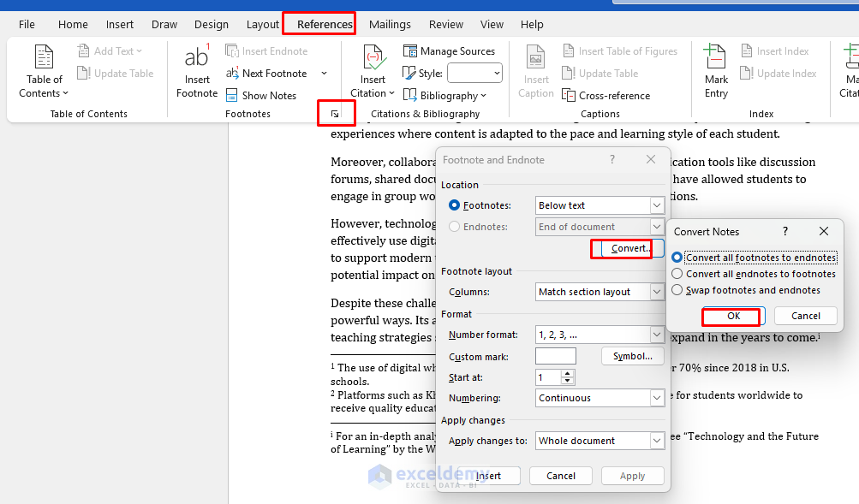Open Apply changes to dropdown (Whole document)
Image resolution: width=859 pixels, height=504 pixels.
click(x=657, y=441)
